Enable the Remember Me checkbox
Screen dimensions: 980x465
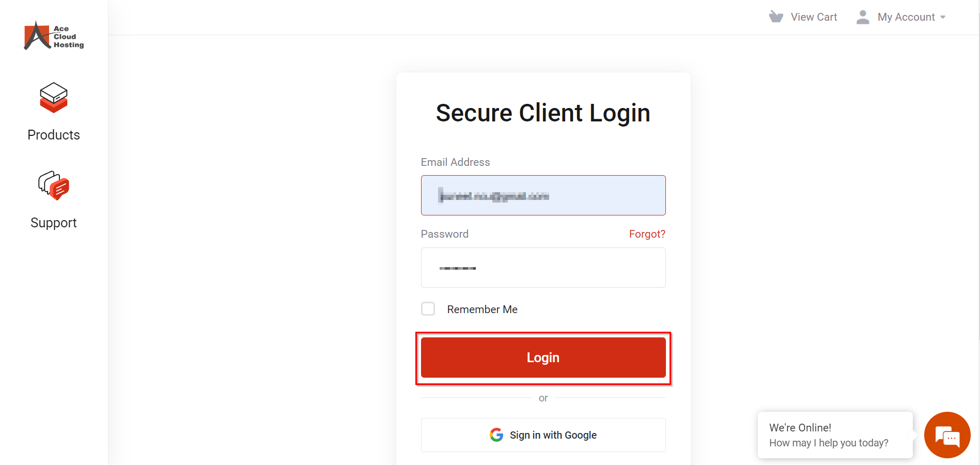(428, 309)
